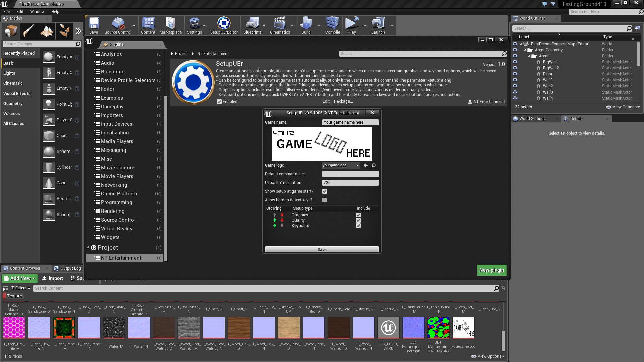Viewport: 644px width, 362px height.
Task: Open the Marketplace toolbar icon
Action: point(171,25)
